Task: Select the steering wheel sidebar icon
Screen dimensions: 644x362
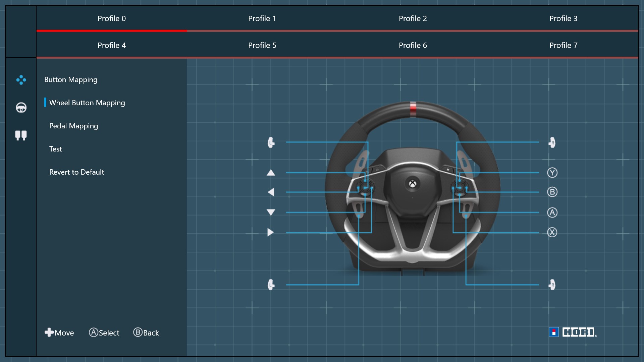Action: coord(21,108)
